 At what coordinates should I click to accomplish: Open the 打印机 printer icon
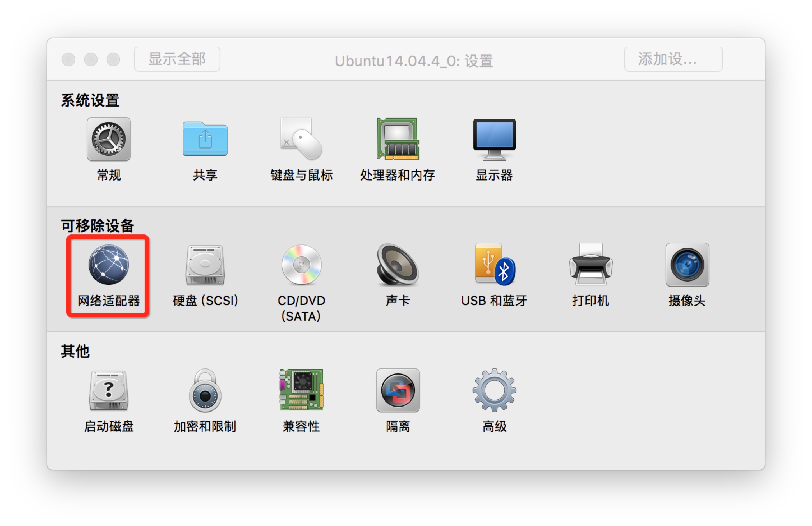(590, 264)
